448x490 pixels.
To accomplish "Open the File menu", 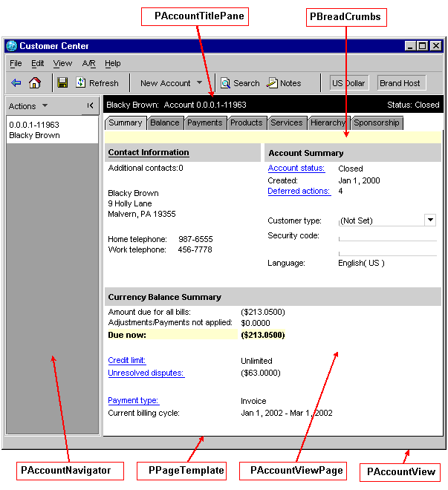I will pyautogui.click(x=16, y=63).
